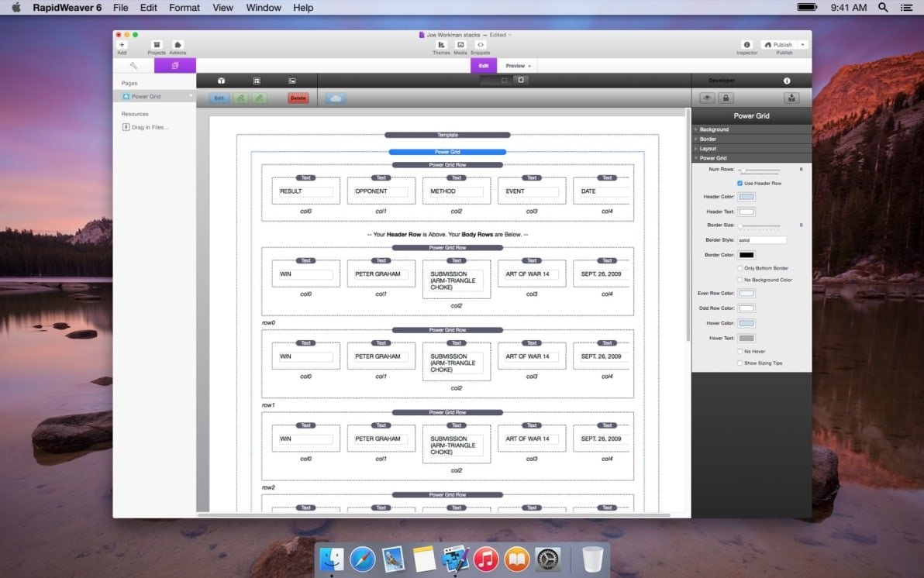Screen dimensions: 924x578
Task: Click the red Delete button
Action: (298, 98)
